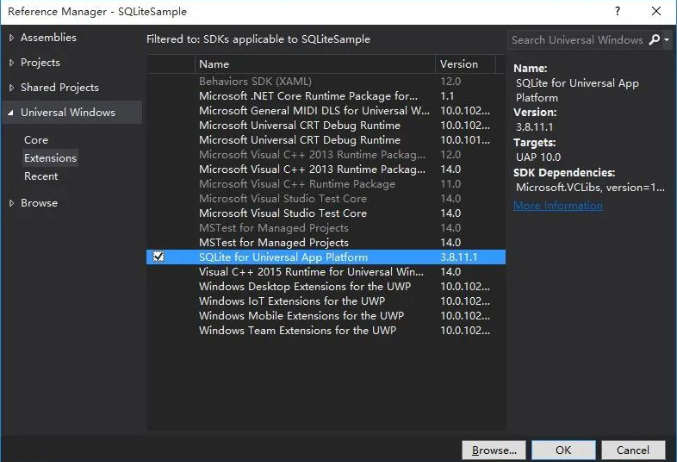Select the Assemblies category
Viewport: 679px width, 462px height.
coord(48,38)
